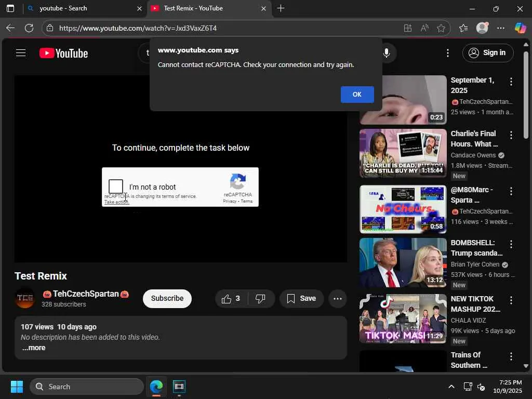The width and height of the screenshot is (532, 399).
Task: Open options menu for Charlie's Final Hours
Action: pos(511,135)
